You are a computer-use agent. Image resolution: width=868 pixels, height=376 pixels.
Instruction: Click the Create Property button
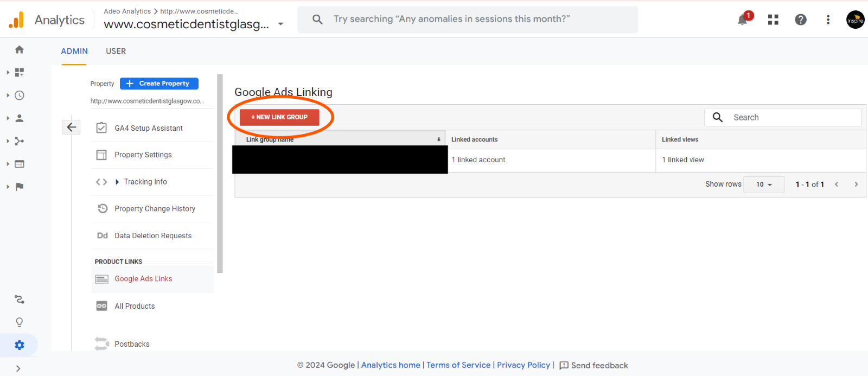click(159, 84)
